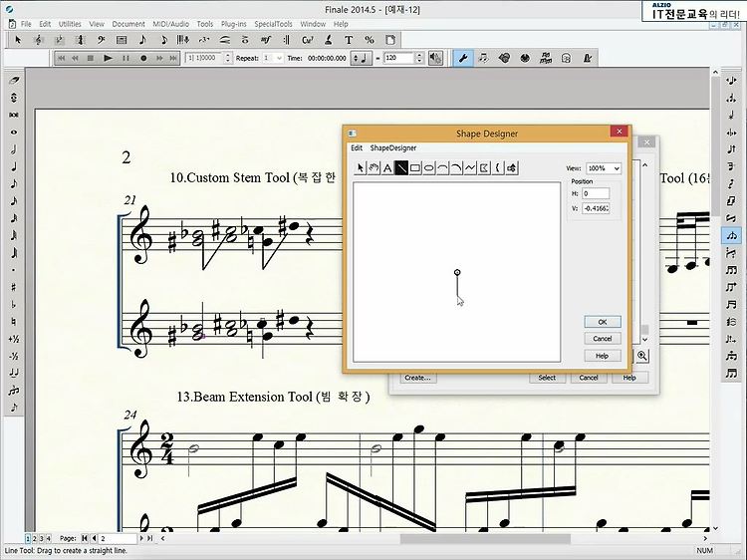Click the H position input field
This screenshot has height=560, width=747.
click(x=596, y=193)
